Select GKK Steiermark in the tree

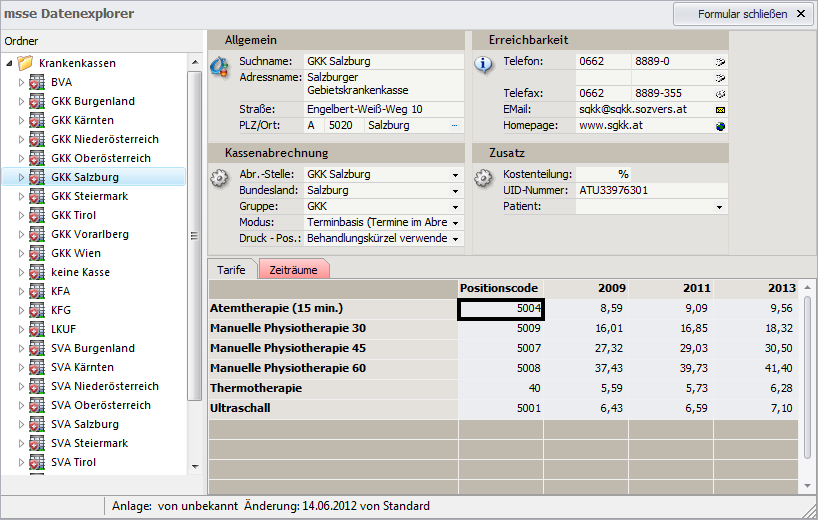(89, 196)
